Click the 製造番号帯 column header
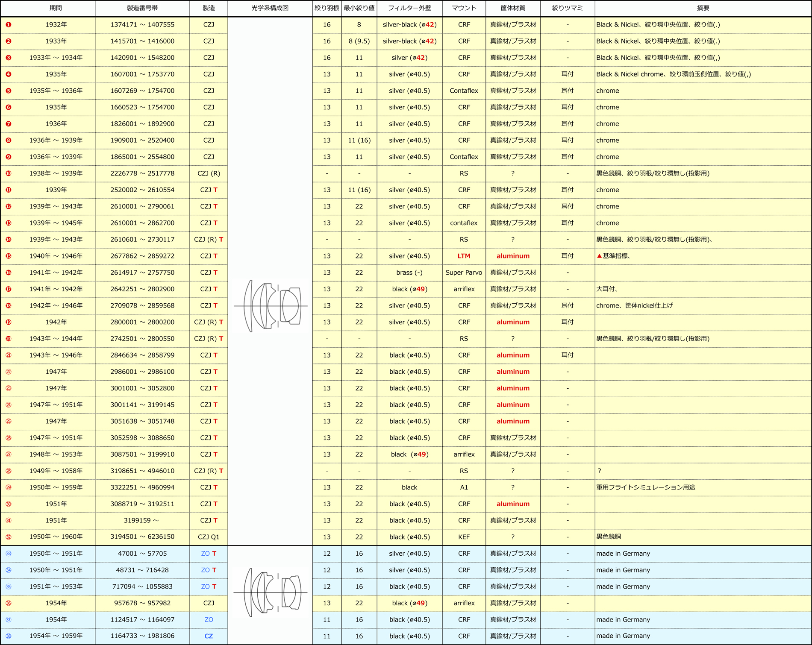Image resolution: width=812 pixels, height=645 pixels. click(142, 8)
